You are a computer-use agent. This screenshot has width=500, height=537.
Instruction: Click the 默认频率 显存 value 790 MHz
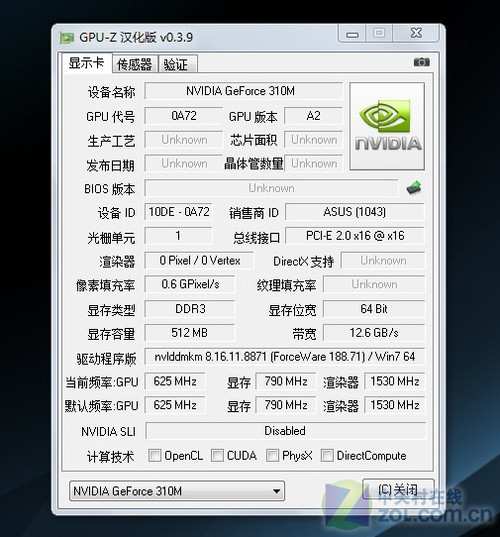(x=286, y=405)
